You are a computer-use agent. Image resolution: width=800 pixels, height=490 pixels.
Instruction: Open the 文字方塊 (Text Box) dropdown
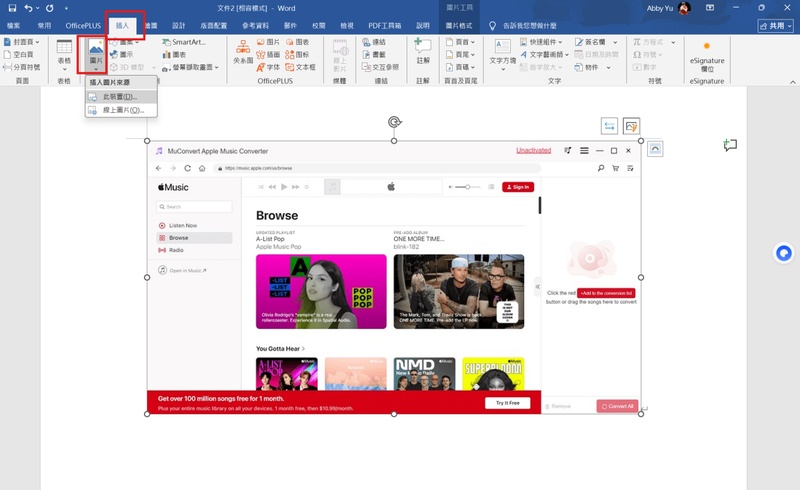[503, 54]
